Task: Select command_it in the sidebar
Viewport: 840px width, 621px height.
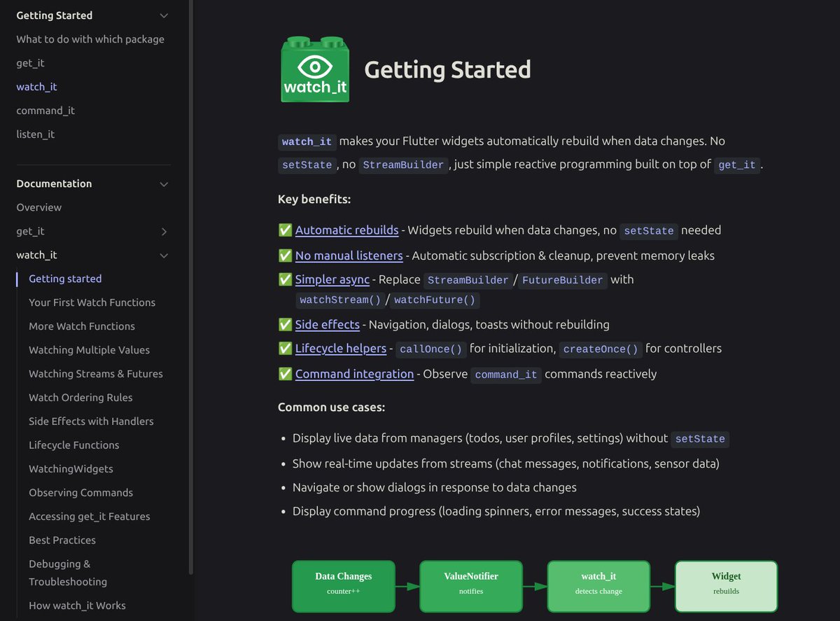Action: [45, 110]
